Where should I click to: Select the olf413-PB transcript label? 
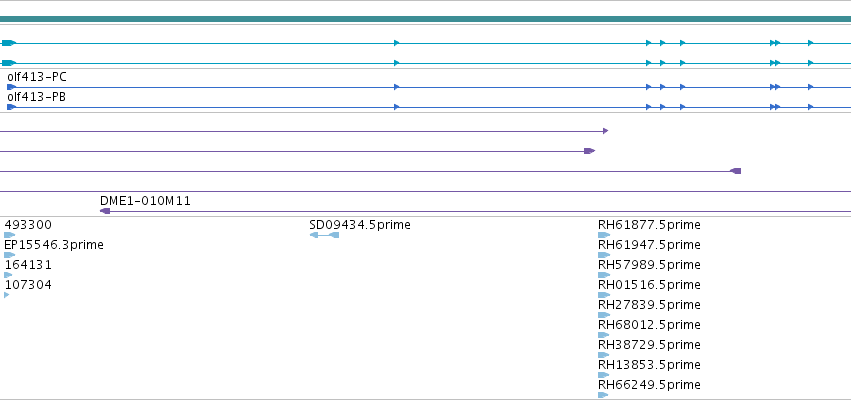coord(36,97)
